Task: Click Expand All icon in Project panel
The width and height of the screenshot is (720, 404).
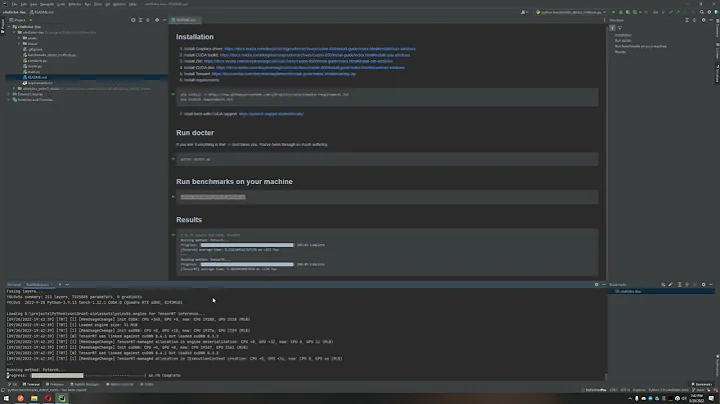Action: (141, 20)
